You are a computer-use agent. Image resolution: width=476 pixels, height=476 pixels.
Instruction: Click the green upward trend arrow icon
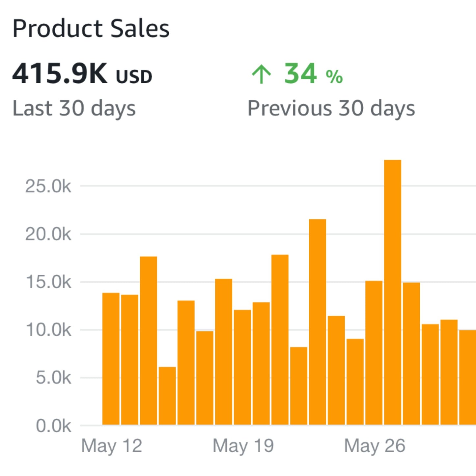[x=261, y=74]
